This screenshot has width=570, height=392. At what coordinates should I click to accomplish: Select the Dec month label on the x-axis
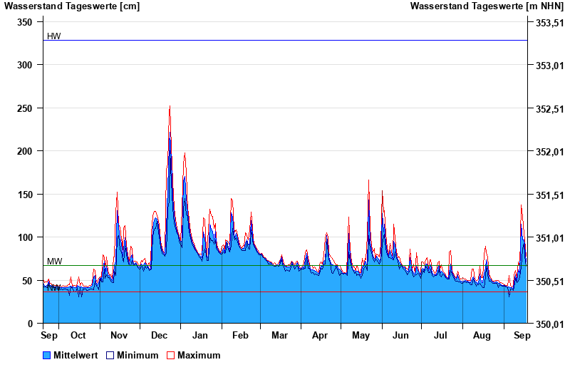(x=160, y=335)
